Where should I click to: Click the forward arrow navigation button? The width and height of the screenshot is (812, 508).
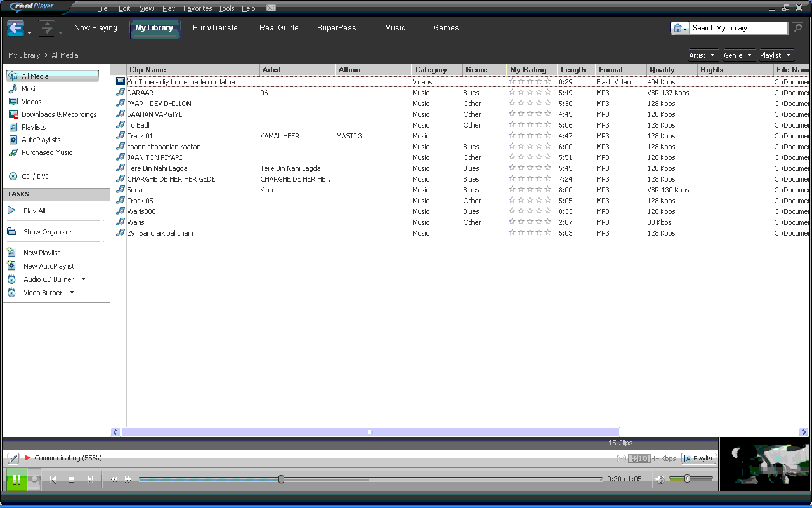tap(46, 29)
